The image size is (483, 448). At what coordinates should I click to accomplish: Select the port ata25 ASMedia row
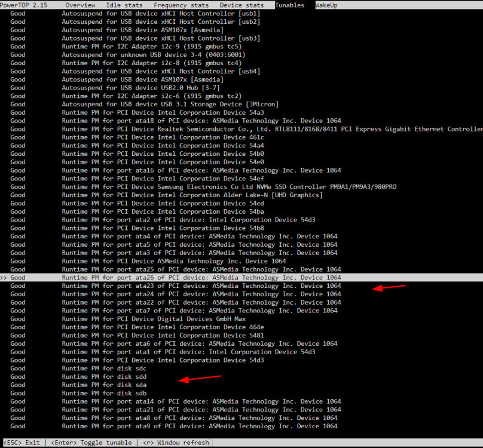[x=241, y=269]
